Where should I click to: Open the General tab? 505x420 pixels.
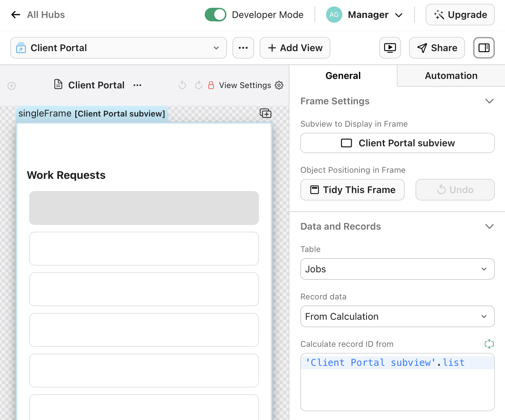click(343, 76)
